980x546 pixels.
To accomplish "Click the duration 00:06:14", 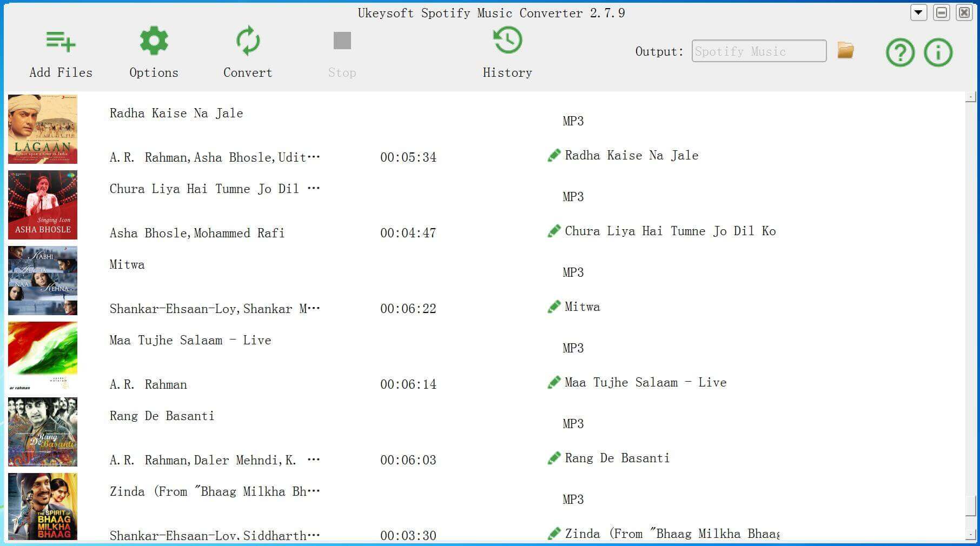I will tap(408, 384).
